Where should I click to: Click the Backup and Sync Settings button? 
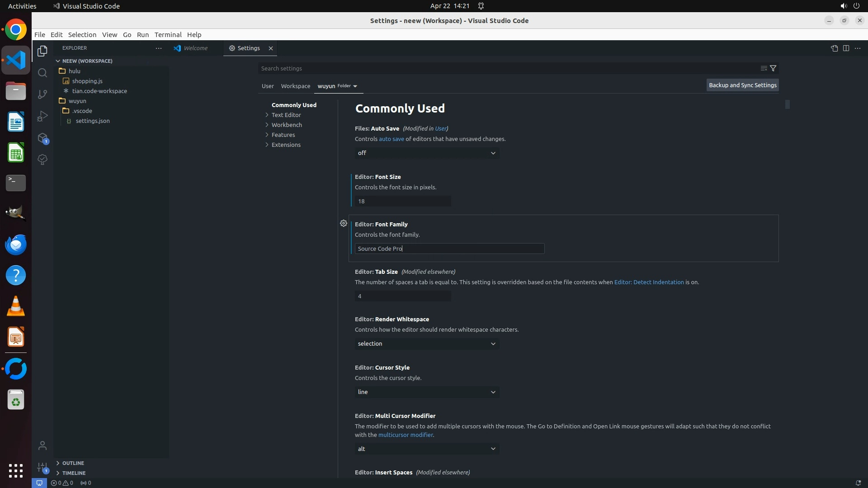tap(742, 85)
